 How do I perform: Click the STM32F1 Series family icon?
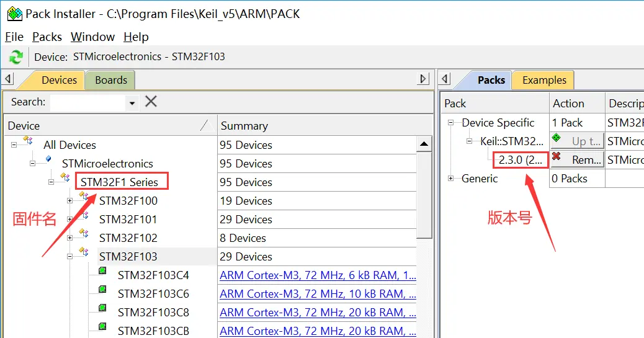point(65,177)
